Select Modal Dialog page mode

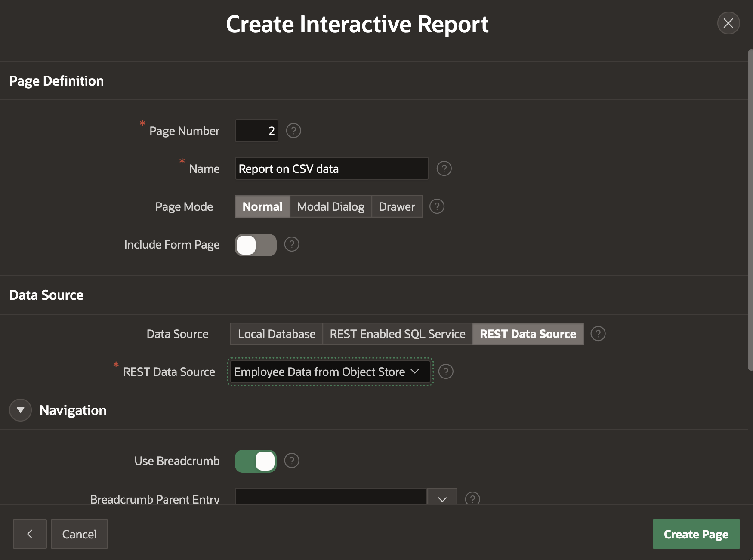(x=330, y=207)
